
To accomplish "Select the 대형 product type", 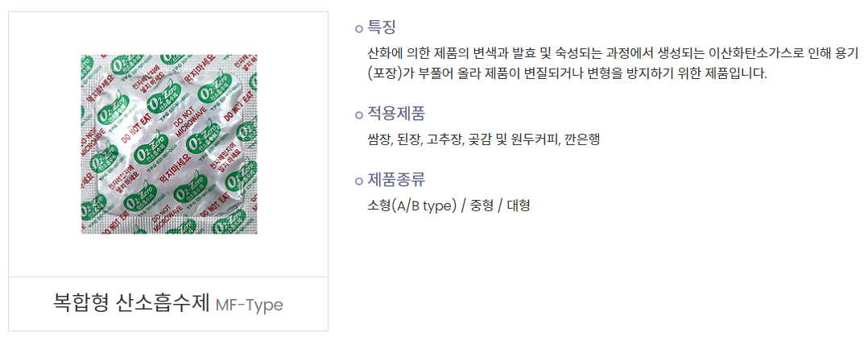I will (519, 205).
